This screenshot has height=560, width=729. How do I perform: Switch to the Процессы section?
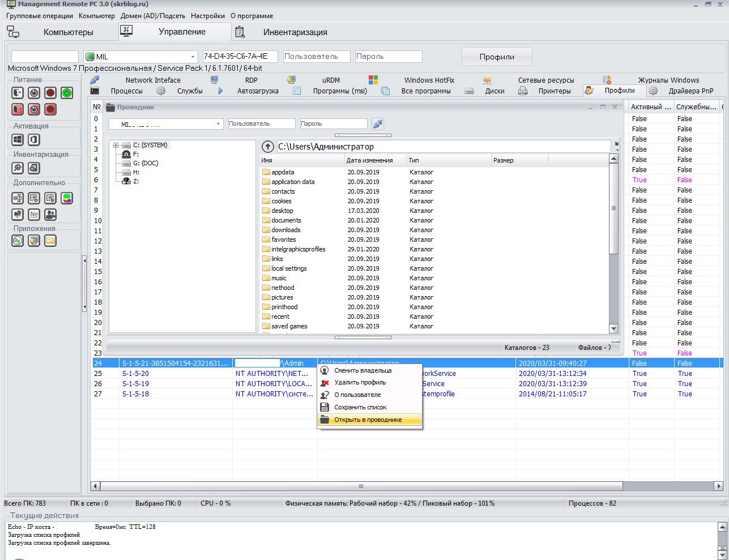tap(127, 91)
